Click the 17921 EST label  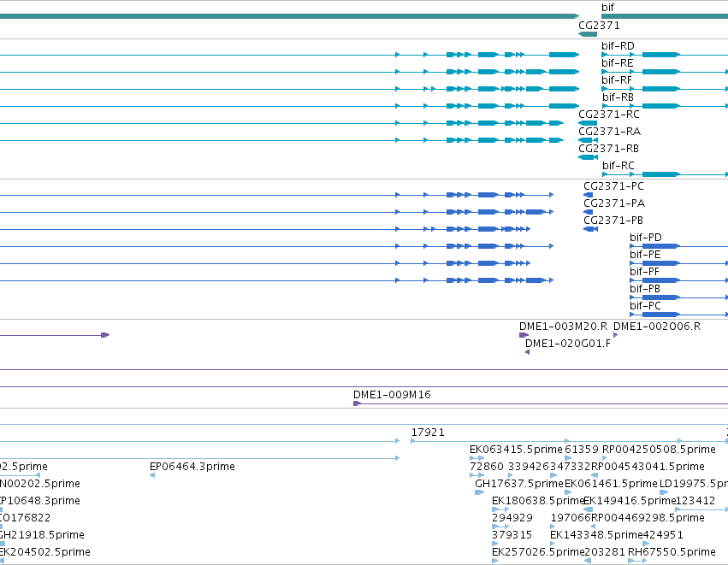pyautogui.click(x=428, y=433)
